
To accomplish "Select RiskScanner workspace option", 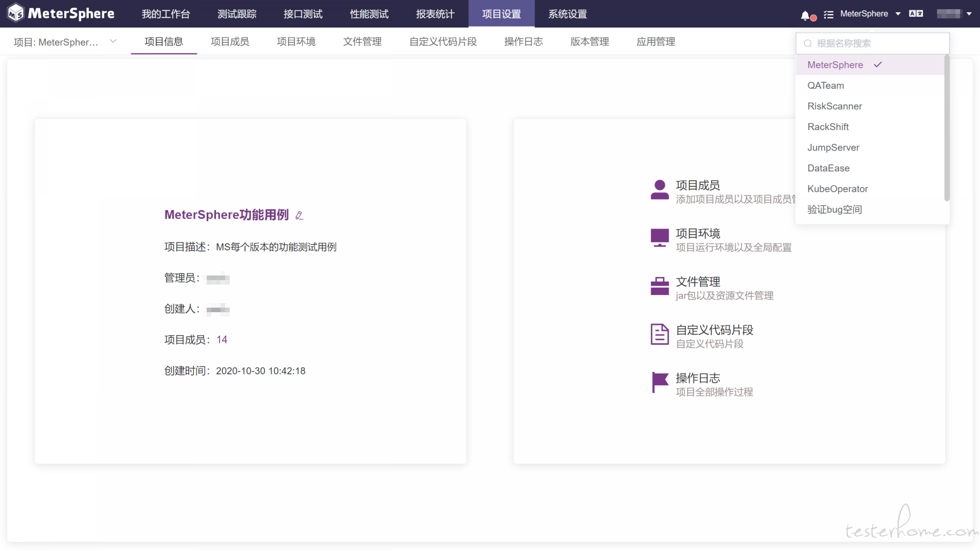I will tap(870, 106).
